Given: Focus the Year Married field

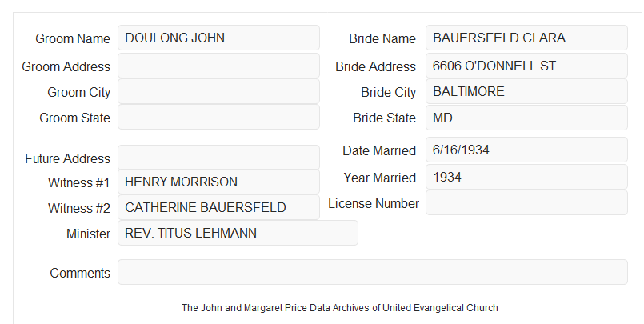Looking at the screenshot, I should (526, 177).
